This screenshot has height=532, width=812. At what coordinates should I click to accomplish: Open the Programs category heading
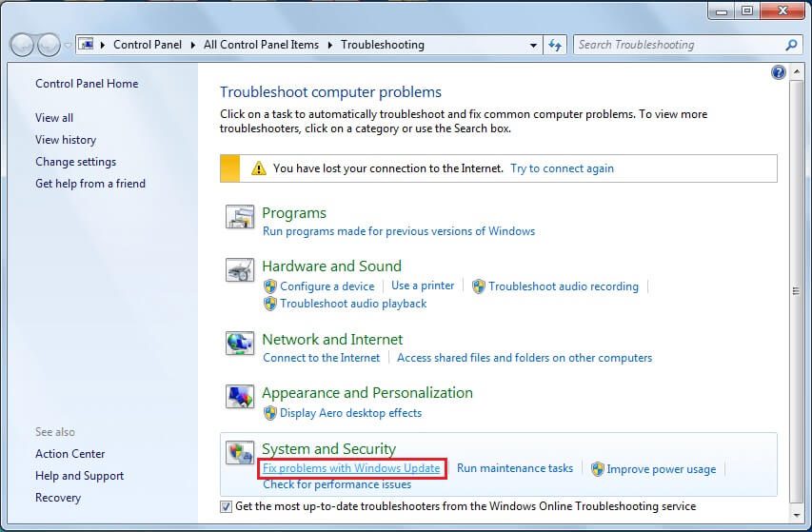pos(294,213)
